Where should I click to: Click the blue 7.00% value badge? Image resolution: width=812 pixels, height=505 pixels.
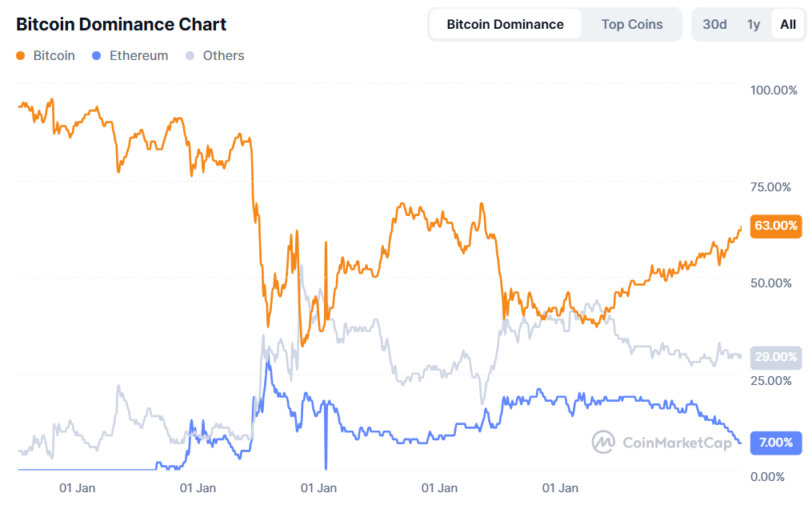coord(775,442)
